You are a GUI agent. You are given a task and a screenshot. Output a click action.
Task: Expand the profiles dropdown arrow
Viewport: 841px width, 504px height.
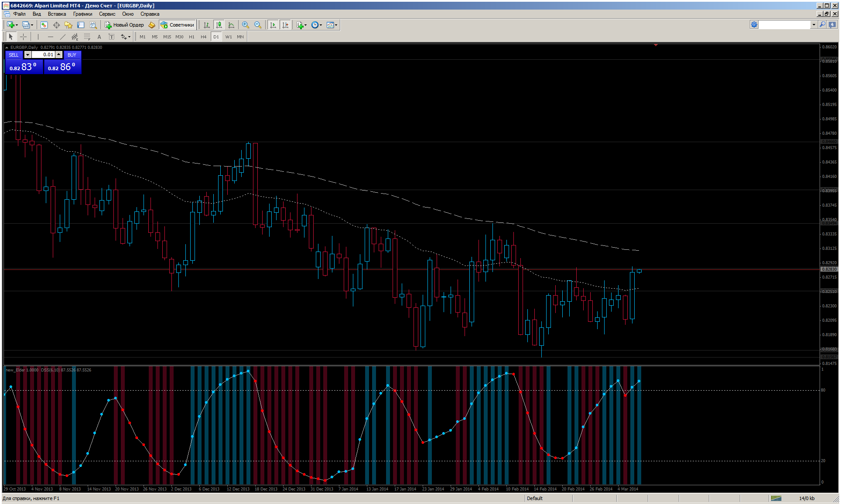coord(32,25)
